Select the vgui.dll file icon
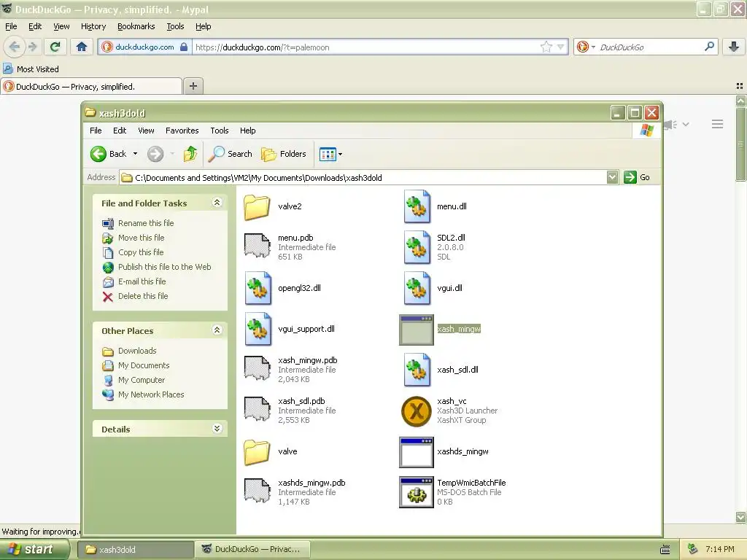Screen dimensions: 747x560 tap(417, 288)
